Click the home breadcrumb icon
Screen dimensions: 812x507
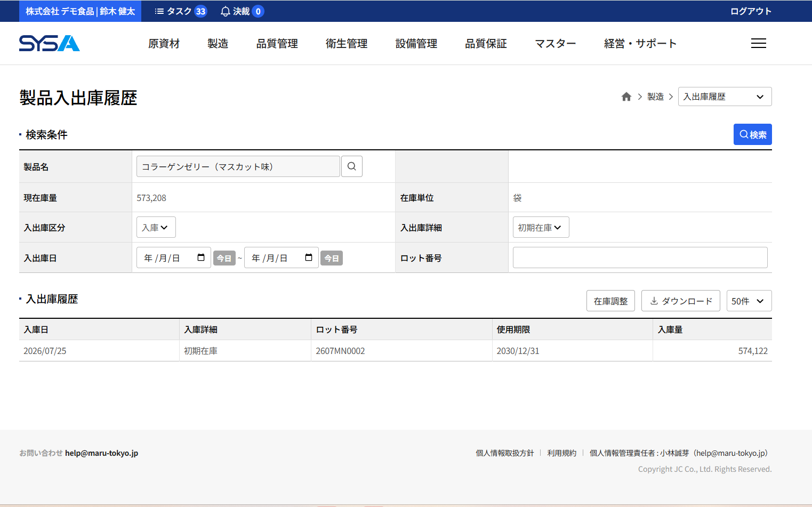(x=626, y=96)
